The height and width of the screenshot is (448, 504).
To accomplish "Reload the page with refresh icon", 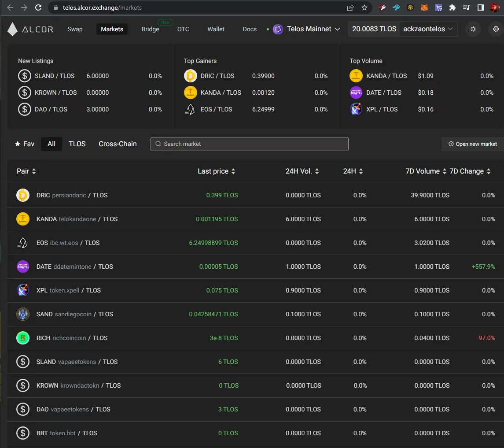I will (x=38, y=7).
